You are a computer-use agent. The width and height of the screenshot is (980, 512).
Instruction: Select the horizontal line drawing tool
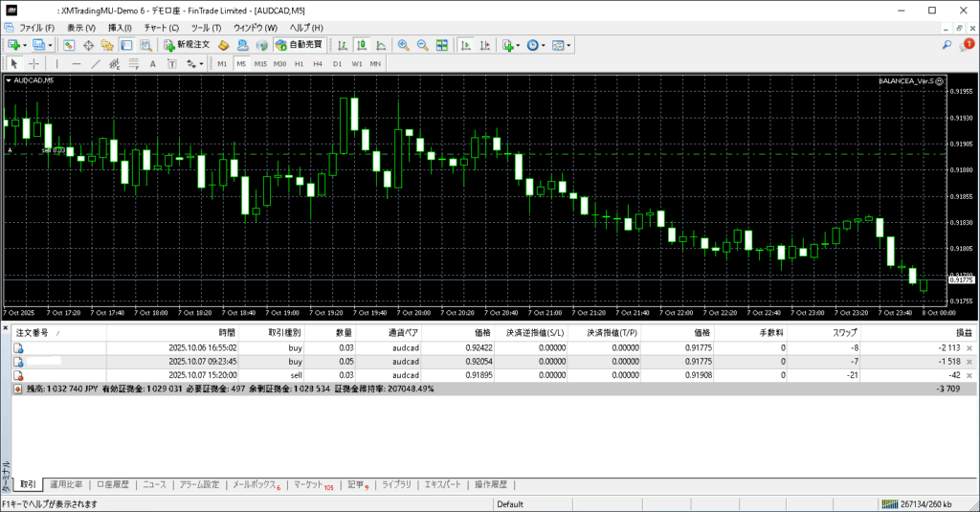click(76, 64)
